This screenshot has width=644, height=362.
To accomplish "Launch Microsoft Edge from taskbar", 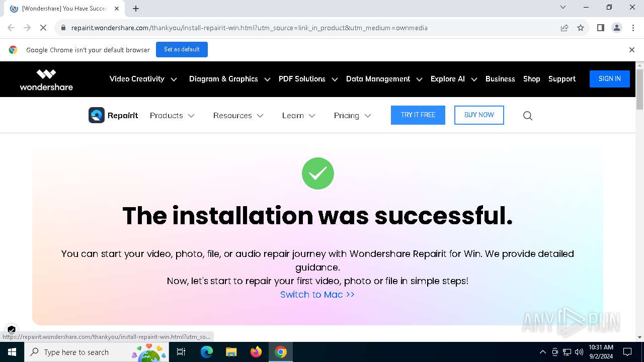I will (x=207, y=352).
